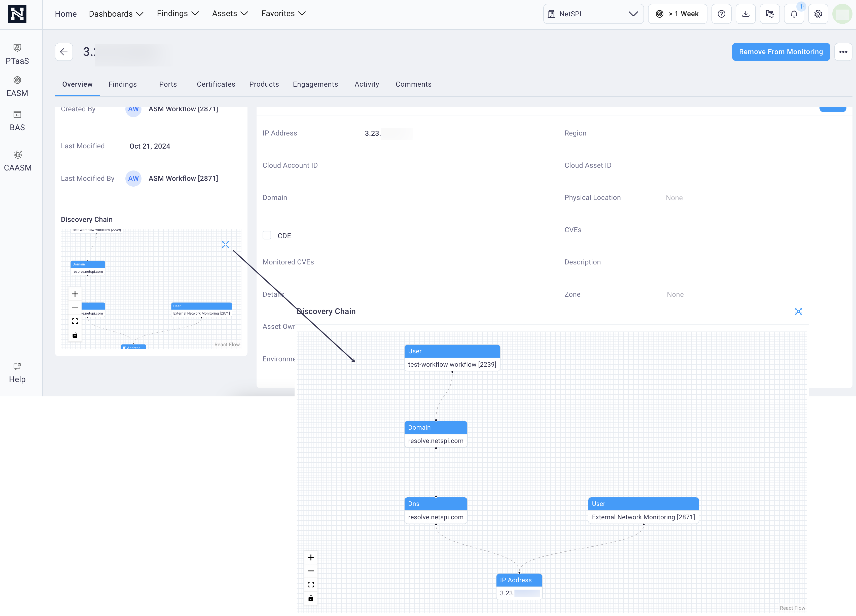Collapse the enlarged Discovery Chain panel
Viewport: 856px width, 616px height.
(798, 311)
